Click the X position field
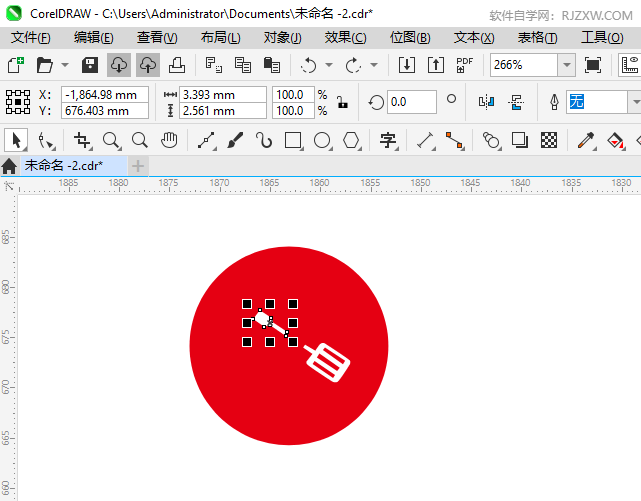 105,95
